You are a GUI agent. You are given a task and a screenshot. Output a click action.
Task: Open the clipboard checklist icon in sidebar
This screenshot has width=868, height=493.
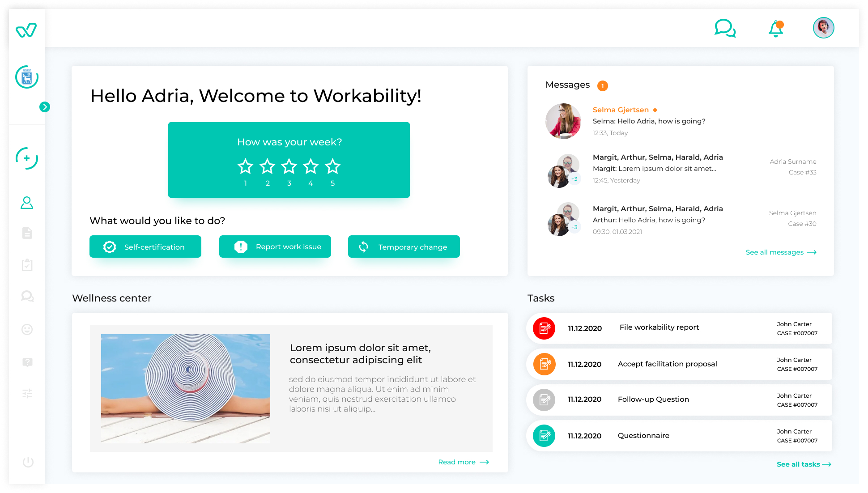pyautogui.click(x=27, y=265)
